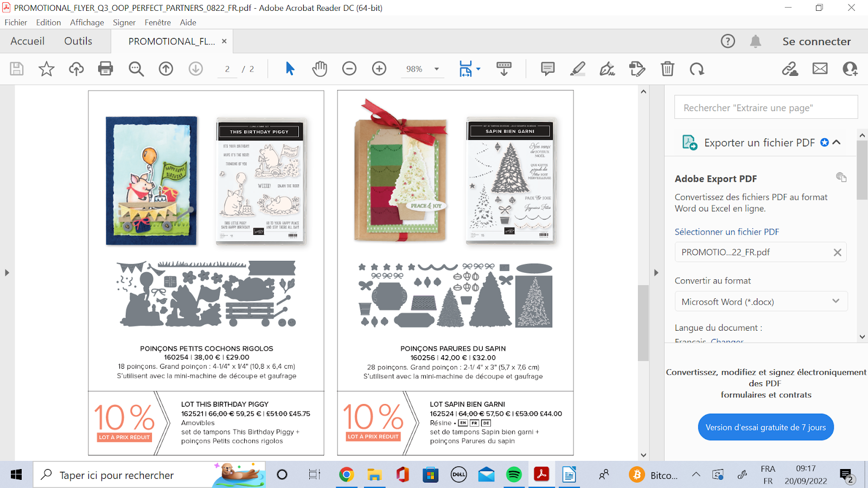Activate the hand pan tool

320,69
